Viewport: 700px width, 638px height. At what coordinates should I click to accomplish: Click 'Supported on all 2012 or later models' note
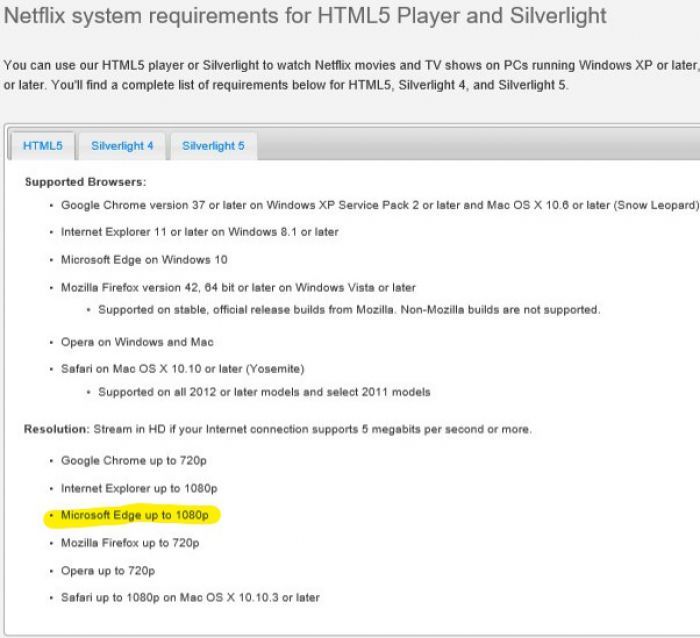click(x=264, y=392)
